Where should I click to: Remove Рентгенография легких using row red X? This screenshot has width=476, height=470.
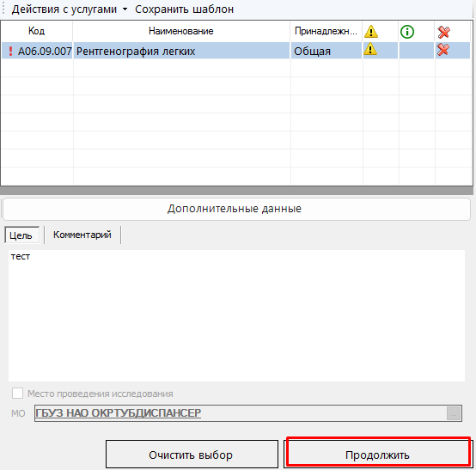tap(442, 50)
